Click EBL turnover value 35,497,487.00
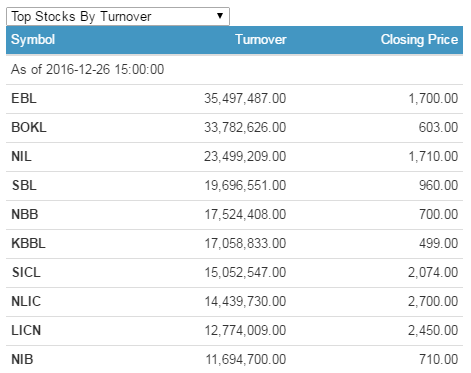Screen dimensions: 471x373 (x=245, y=98)
